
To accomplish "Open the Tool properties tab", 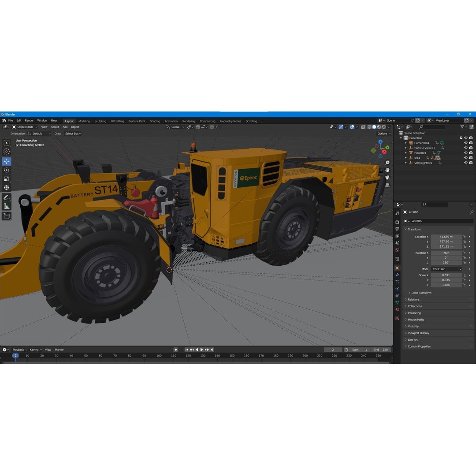I will coord(397,213).
